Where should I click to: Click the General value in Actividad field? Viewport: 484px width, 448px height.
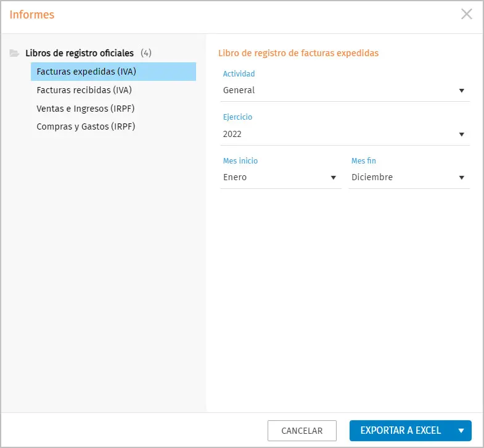pos(239,90)
